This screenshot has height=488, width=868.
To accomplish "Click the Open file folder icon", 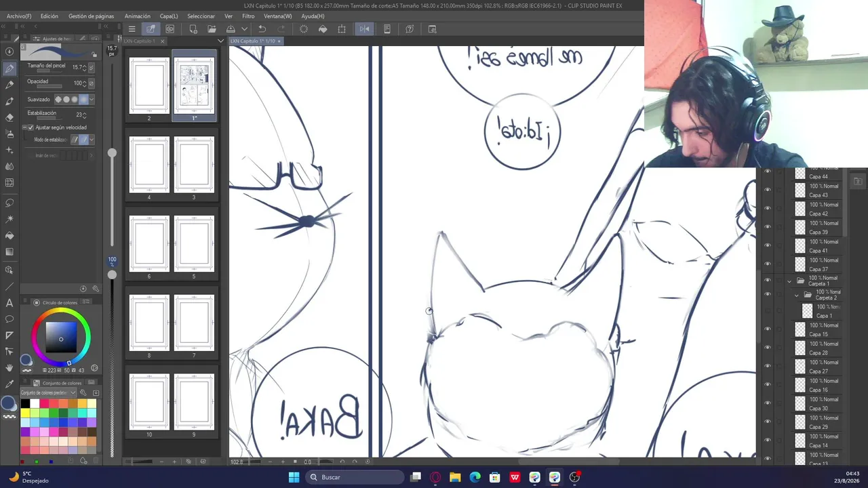I will 212,29.
